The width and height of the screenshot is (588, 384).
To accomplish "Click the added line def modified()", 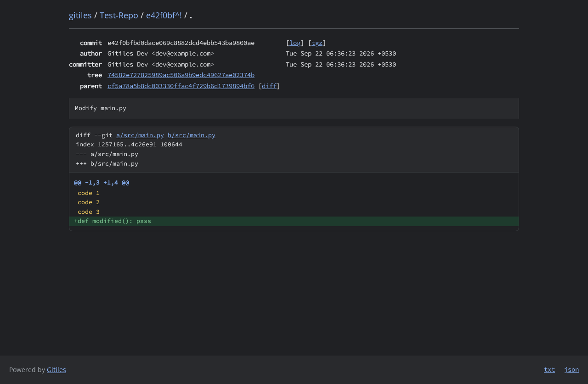I will point(294,221).
